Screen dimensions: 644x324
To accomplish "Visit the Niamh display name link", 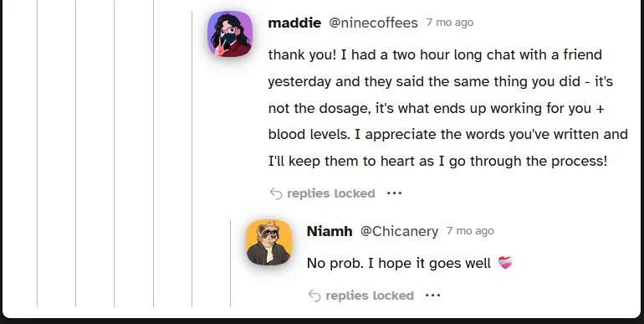I will pyautogui.click(x=330, y=231).
